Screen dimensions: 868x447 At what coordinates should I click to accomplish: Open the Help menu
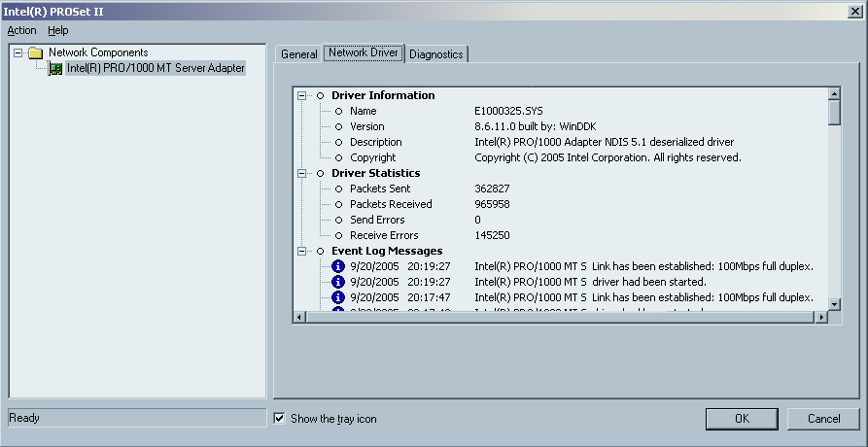tap(57, 30)
